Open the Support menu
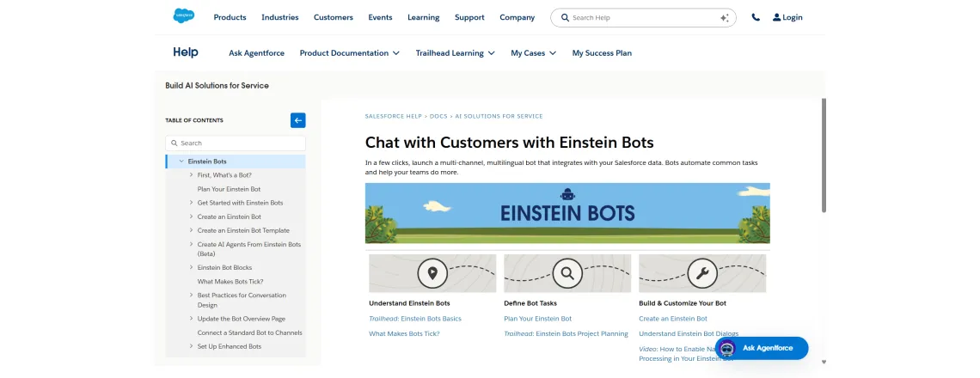Image resolution: width=980 pixels, height=378 pixels. click(x=469, y=17)
